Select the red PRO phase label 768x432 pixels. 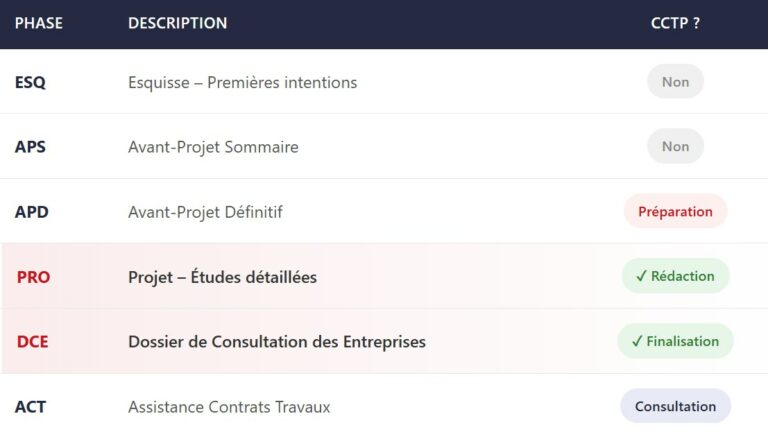(x=33, y=277)
